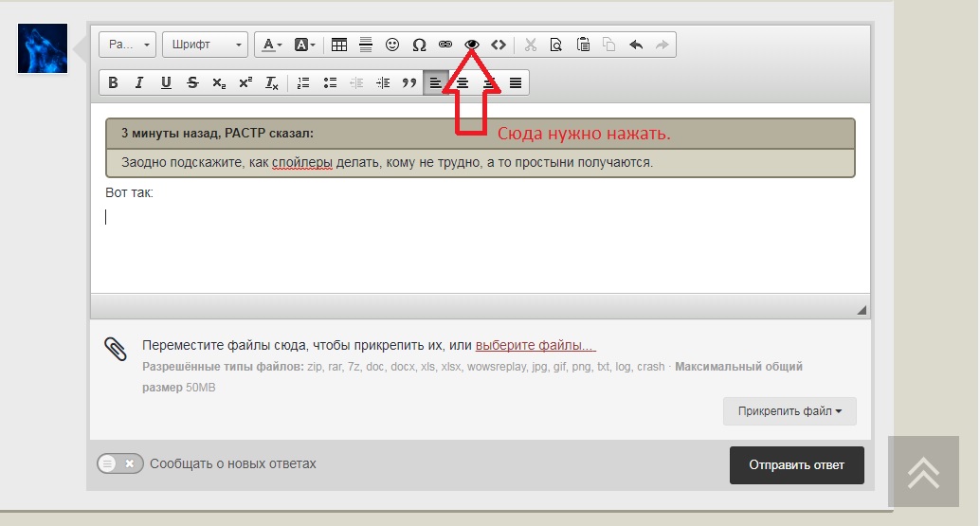Toggle italic formatting

[139, 82]
